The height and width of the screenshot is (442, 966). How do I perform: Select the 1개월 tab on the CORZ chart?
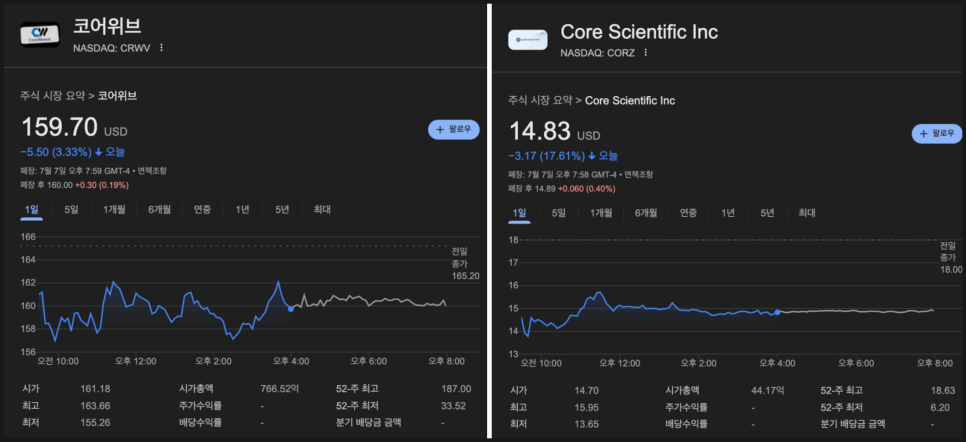(x=601, y=213)
